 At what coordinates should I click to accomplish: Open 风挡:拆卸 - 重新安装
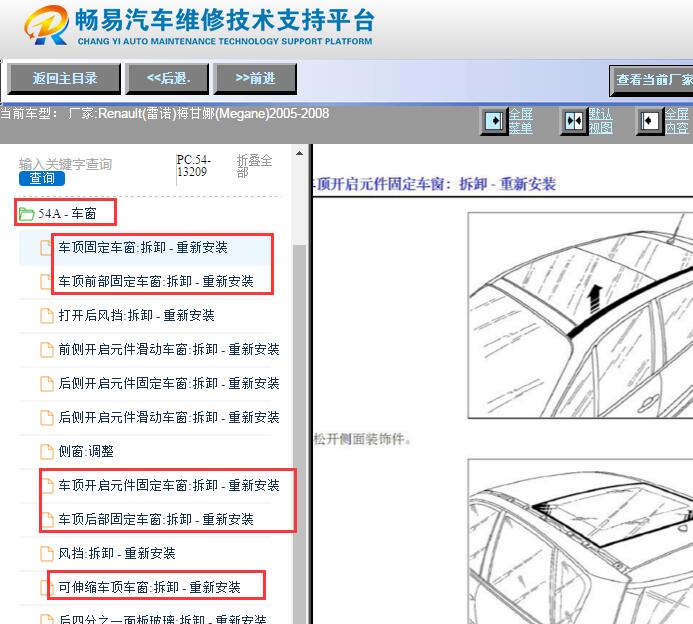pos(117,553)
